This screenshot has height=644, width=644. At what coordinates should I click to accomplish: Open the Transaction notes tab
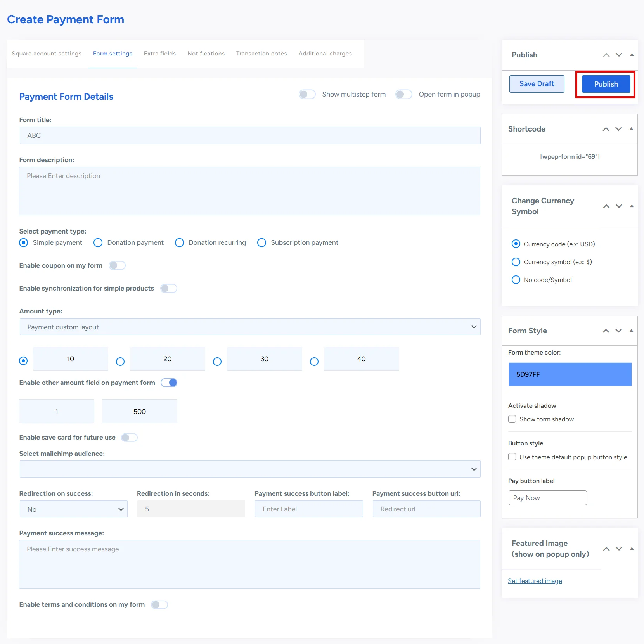[x=261, y=54]
